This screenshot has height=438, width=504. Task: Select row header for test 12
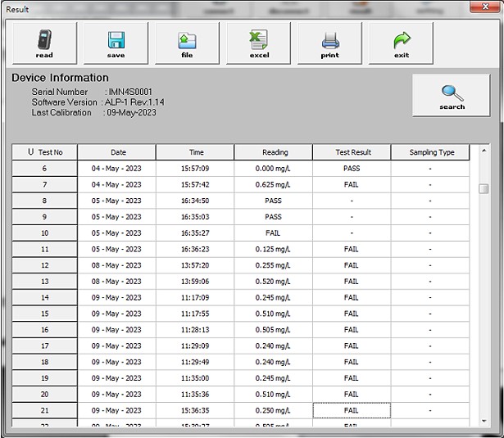pos(45,265)
